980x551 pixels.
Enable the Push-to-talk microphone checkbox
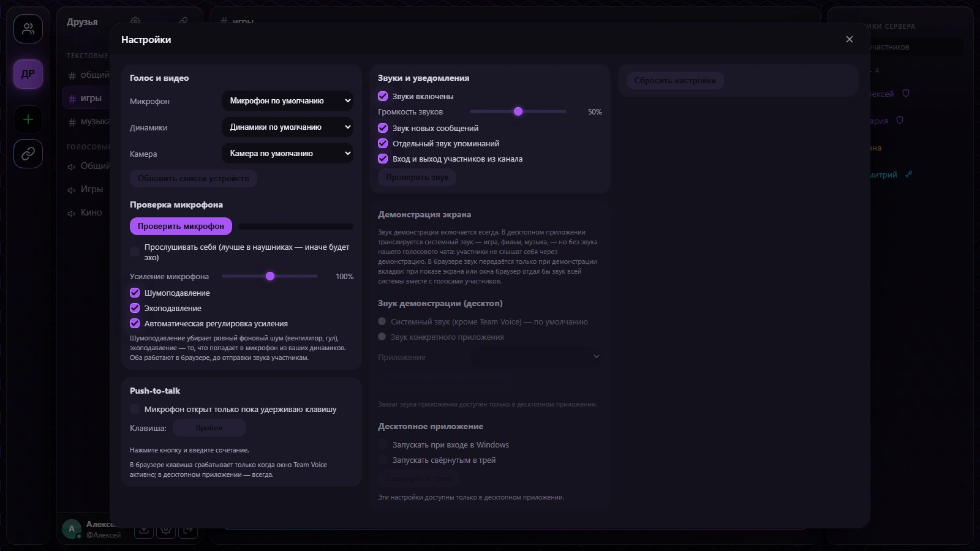pos(135,409)
